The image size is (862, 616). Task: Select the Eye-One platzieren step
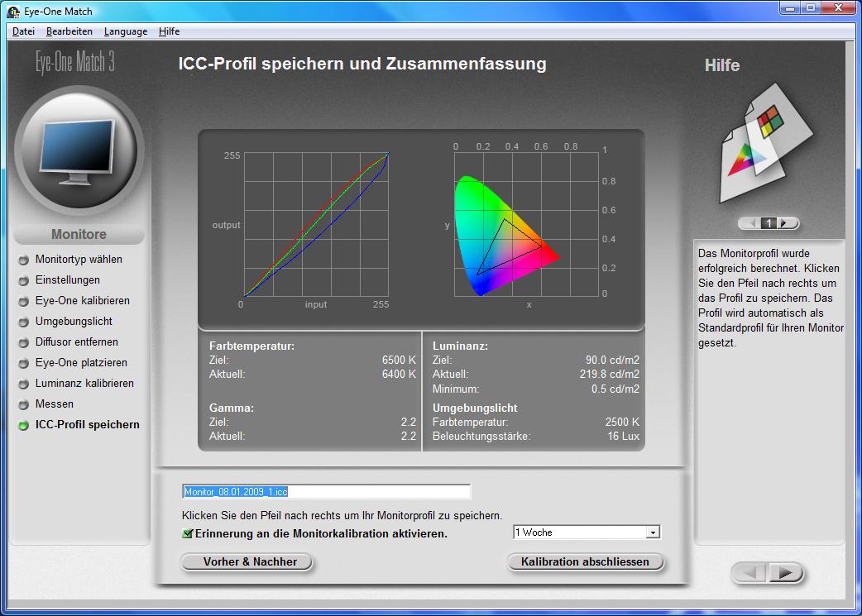coord(81,363)
